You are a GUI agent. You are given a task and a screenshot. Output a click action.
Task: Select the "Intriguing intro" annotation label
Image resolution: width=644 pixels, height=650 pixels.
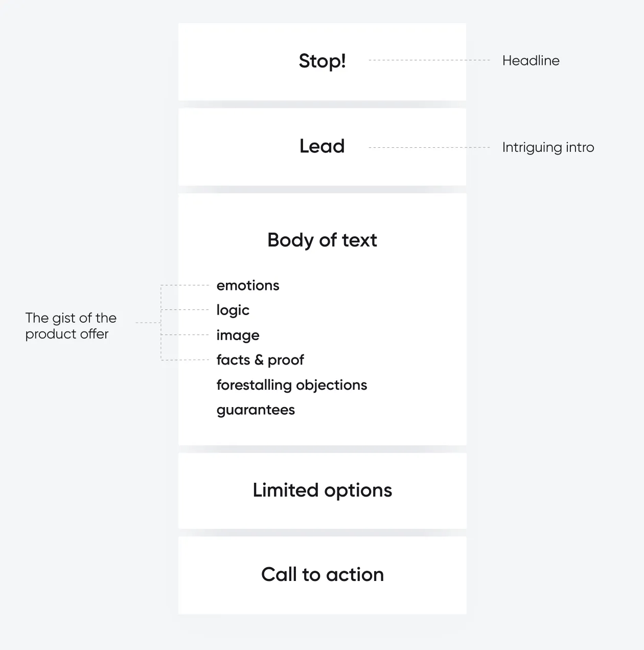click(548, 148)
